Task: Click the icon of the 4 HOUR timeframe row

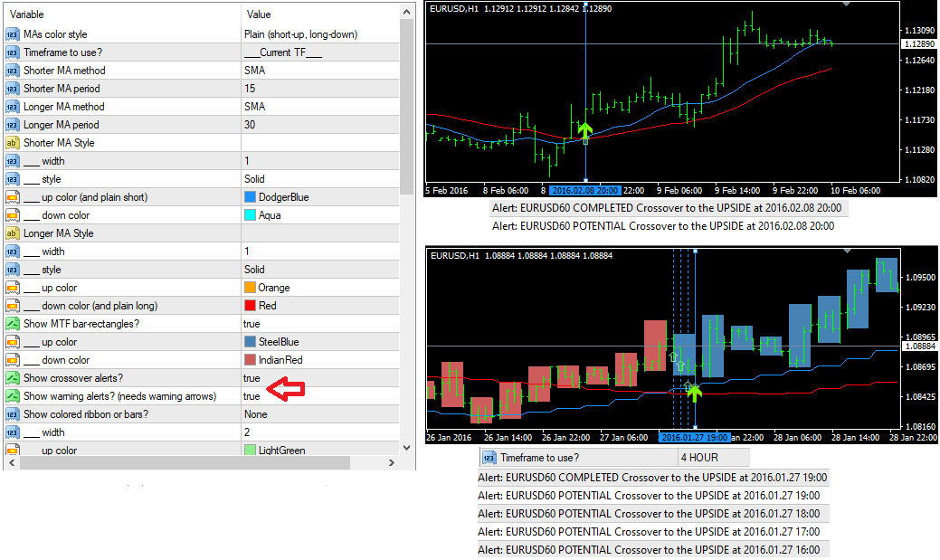Action: (489, 458)
